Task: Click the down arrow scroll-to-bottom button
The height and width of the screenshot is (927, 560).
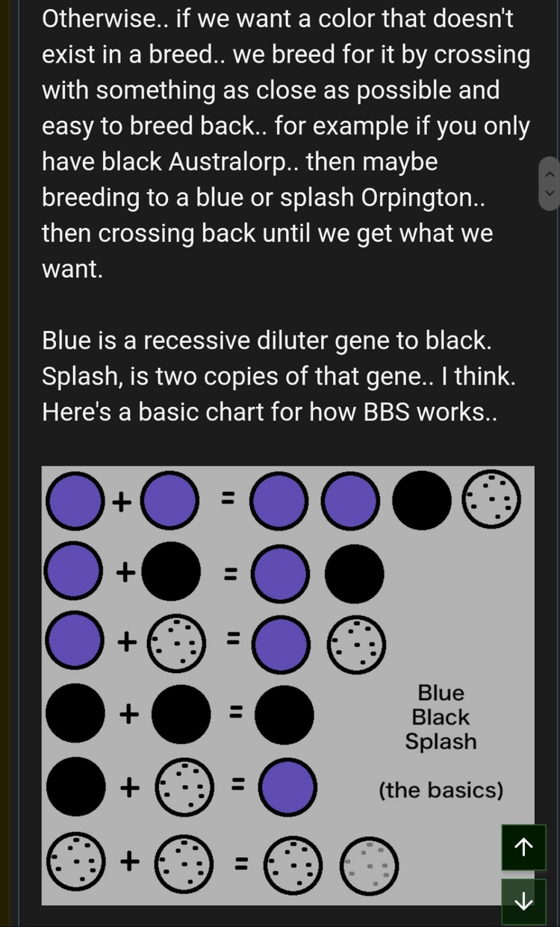Action: click(x=524, y=901)
